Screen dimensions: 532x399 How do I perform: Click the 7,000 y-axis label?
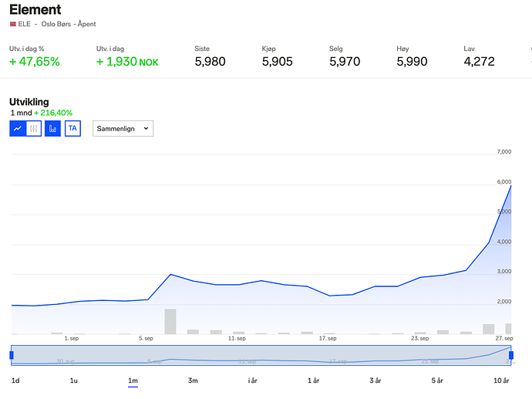[x=504, y=152]
